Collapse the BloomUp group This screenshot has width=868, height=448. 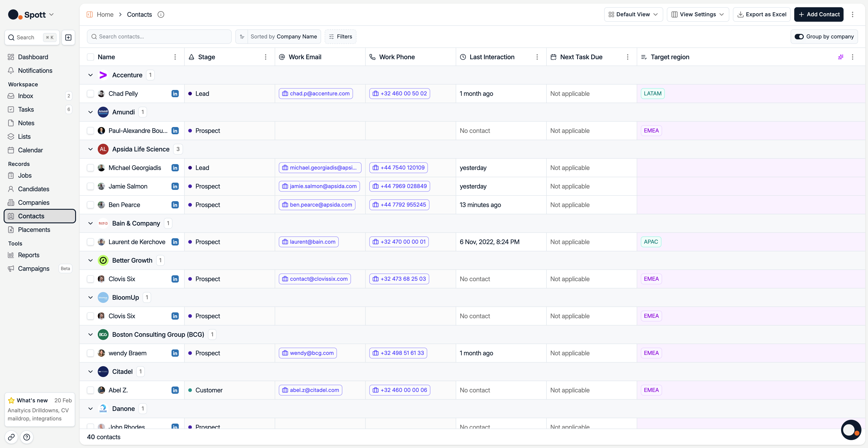pyautogui.click(x=90, y=297)
